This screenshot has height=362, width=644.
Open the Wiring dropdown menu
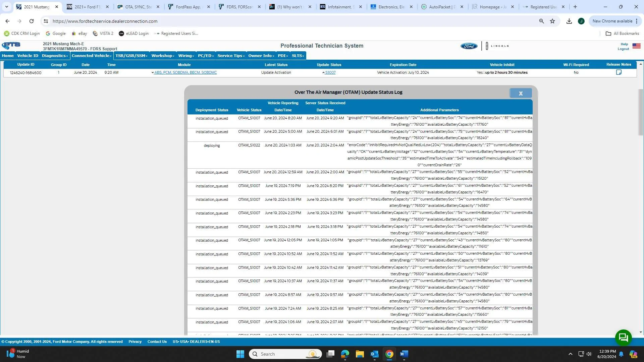(x=186, y=56)
